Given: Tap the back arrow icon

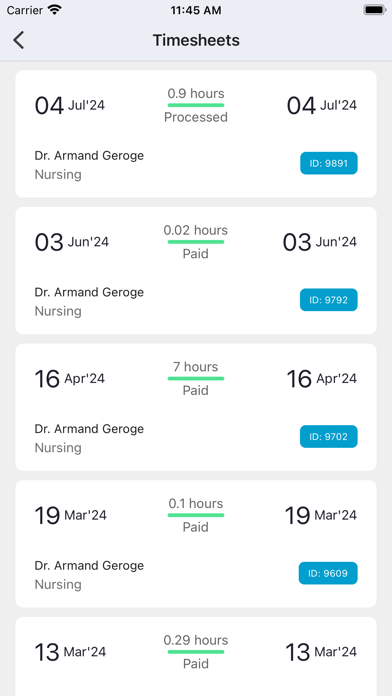Looking at the screenshot, I should pyautogui.click(x=19, y=40).
